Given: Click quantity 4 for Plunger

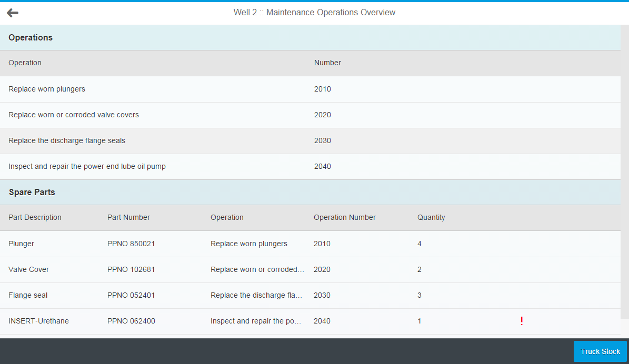Looking at the screenshot, I should click(419, 244).
